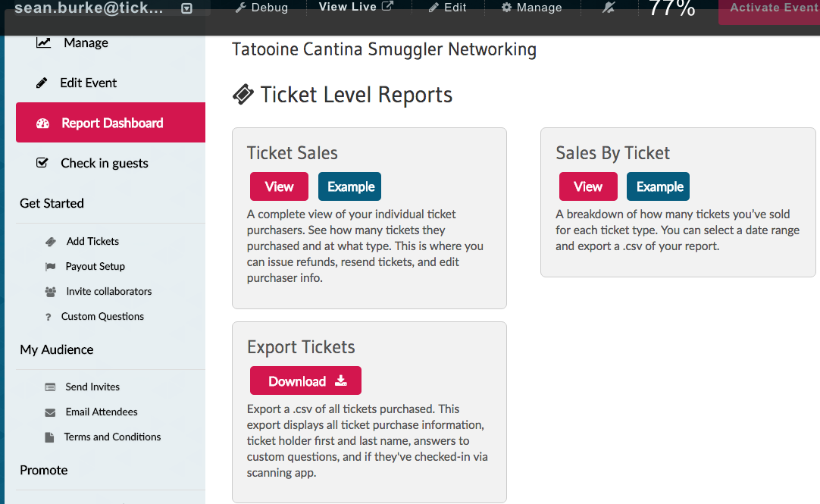Click the Report Dashboard gauge icon
The image size is (820, 504).
click(42, 124)
